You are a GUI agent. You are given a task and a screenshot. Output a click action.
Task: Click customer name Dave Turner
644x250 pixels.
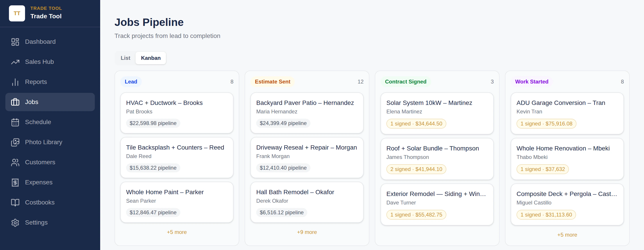(401, 203)
